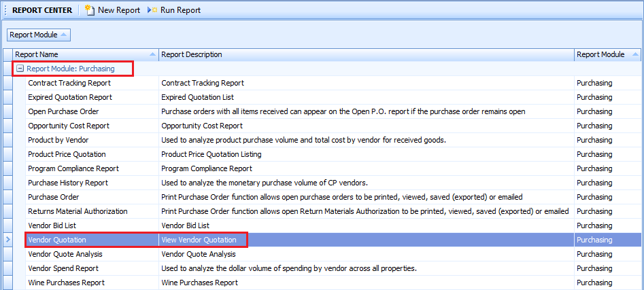Select the Opportunity Cost Report row
Screen dimensions: 644x290
pos(69,126)
